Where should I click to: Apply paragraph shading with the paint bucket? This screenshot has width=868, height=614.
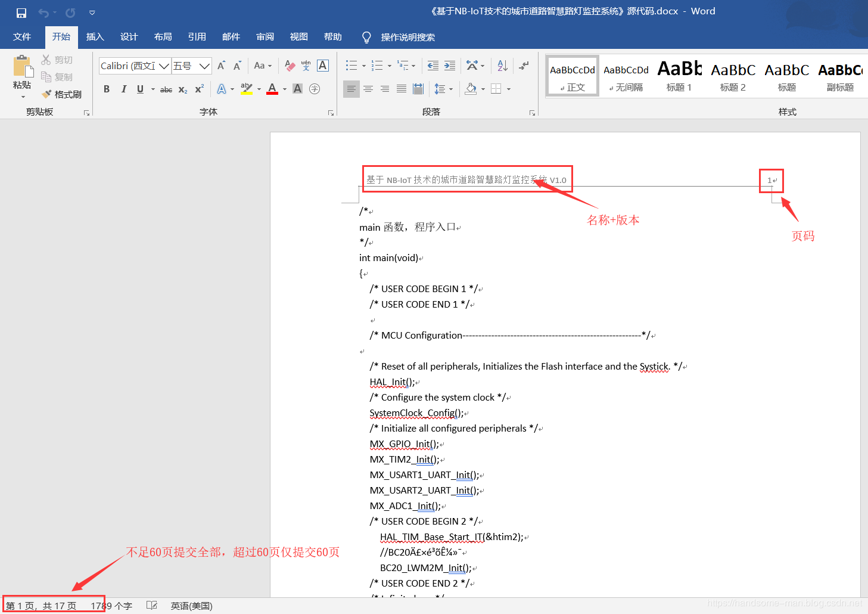[x=471, y=89]
